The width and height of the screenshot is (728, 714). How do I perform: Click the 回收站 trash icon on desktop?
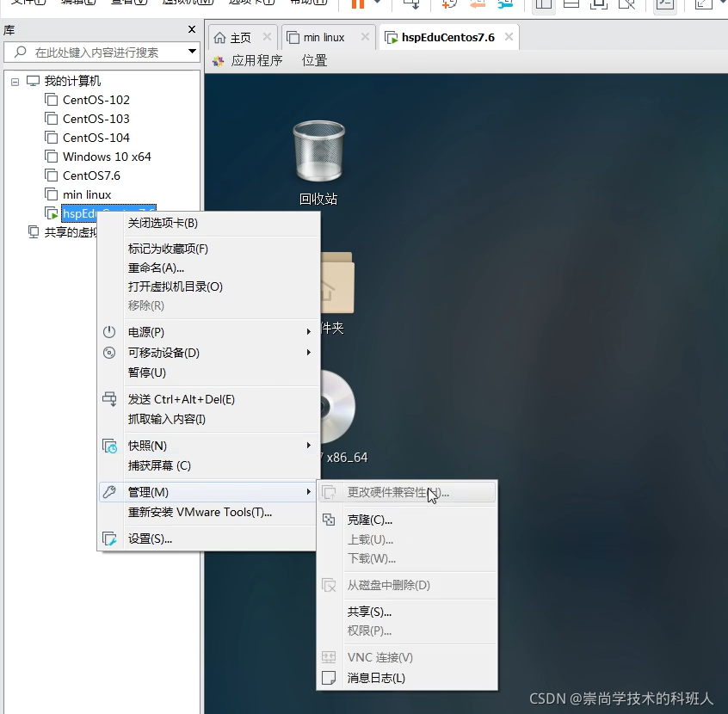pos(318,151)
